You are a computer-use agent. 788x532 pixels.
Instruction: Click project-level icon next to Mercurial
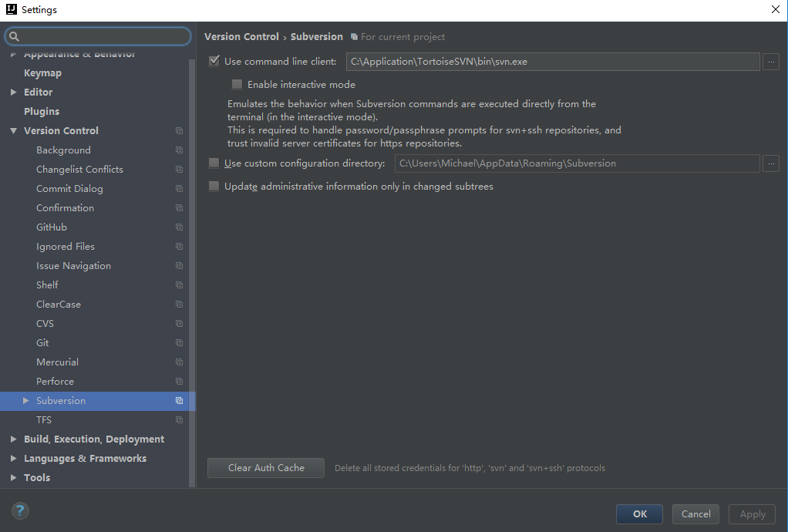pos(179,362)
